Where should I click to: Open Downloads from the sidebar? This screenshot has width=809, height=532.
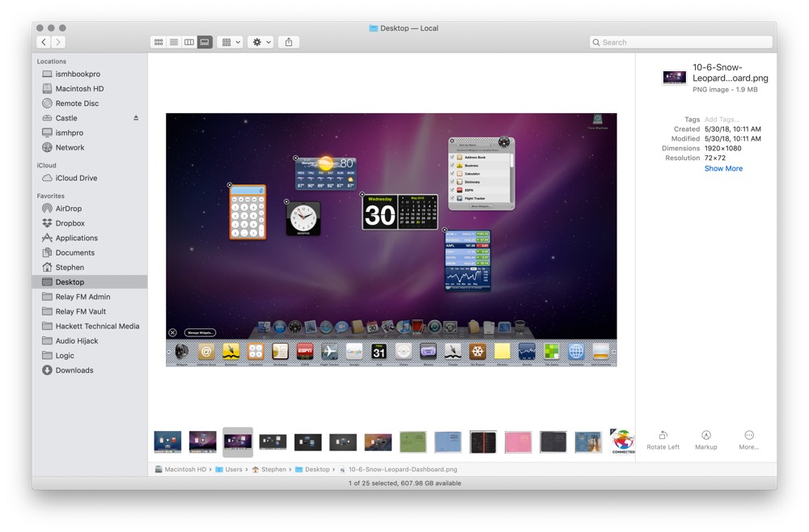[x=90, y=370]
